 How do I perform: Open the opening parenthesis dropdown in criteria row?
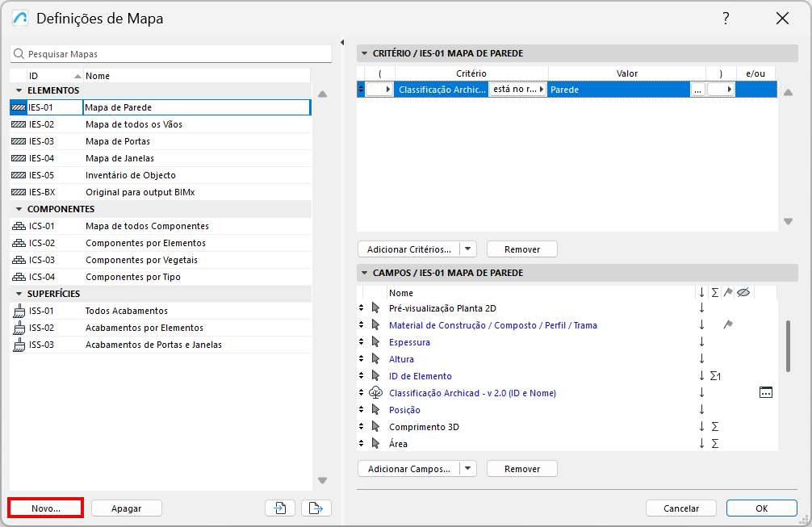point(379,89)
